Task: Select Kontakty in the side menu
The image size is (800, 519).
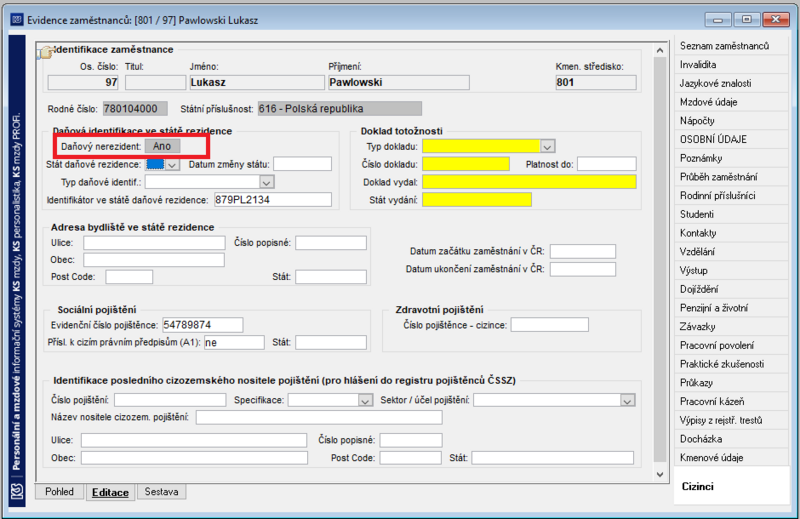Action: pyautogui.click(x=731, y=233)
